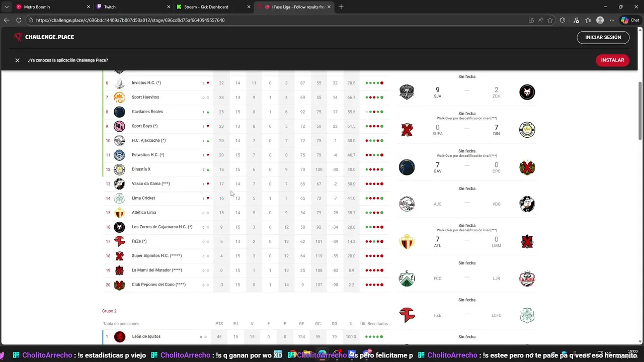Click the INSTALAR button

click(612, 60)
